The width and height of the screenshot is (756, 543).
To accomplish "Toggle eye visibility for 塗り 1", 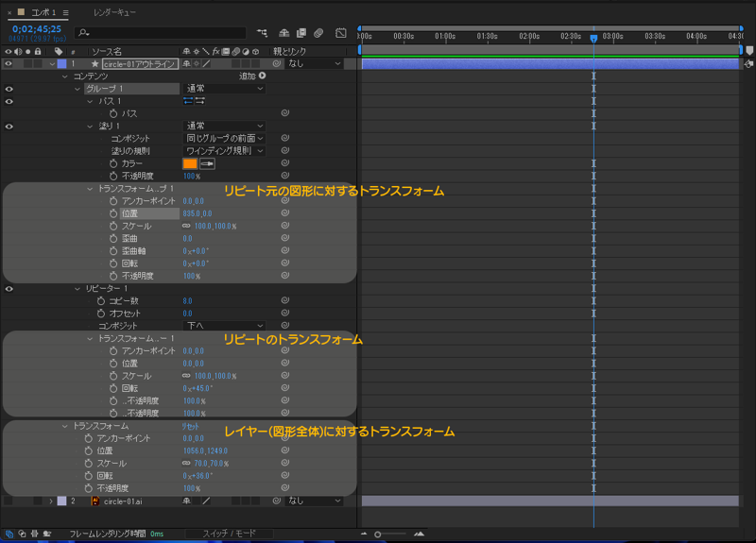I will pos(9,127).
